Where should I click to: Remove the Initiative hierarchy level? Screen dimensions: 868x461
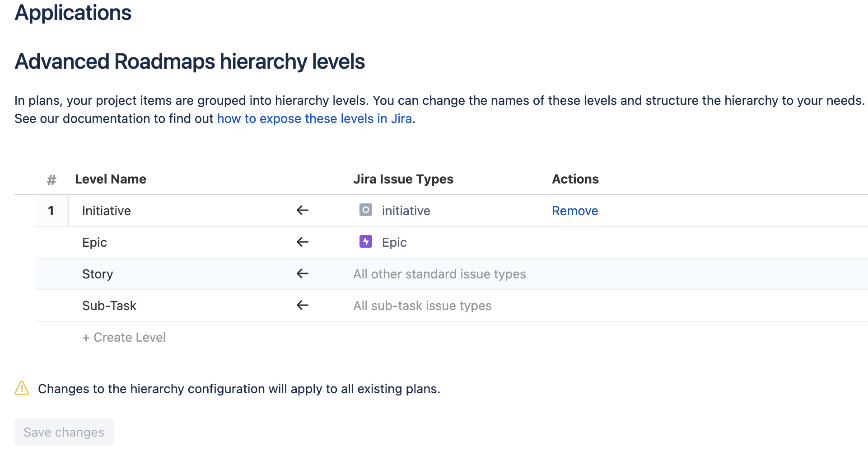click(x=575, y=211)
